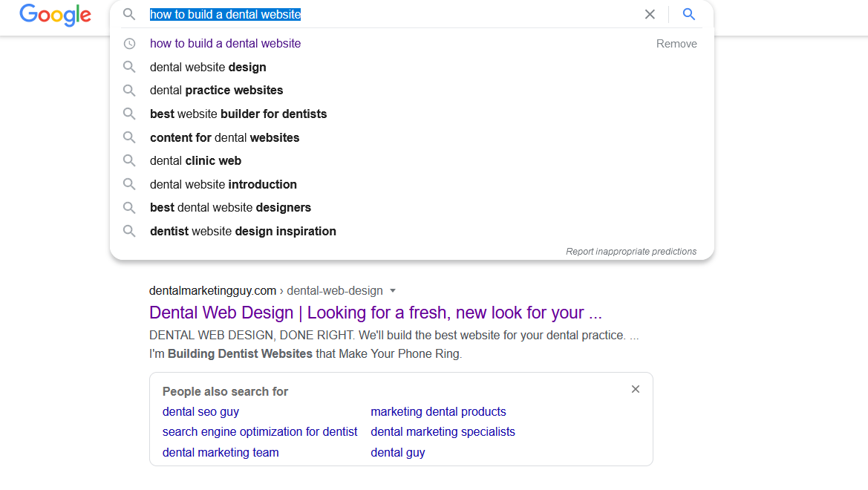Click 'dental marketing specialists' related search
The image size is (868, 490).
coord(443,432)
